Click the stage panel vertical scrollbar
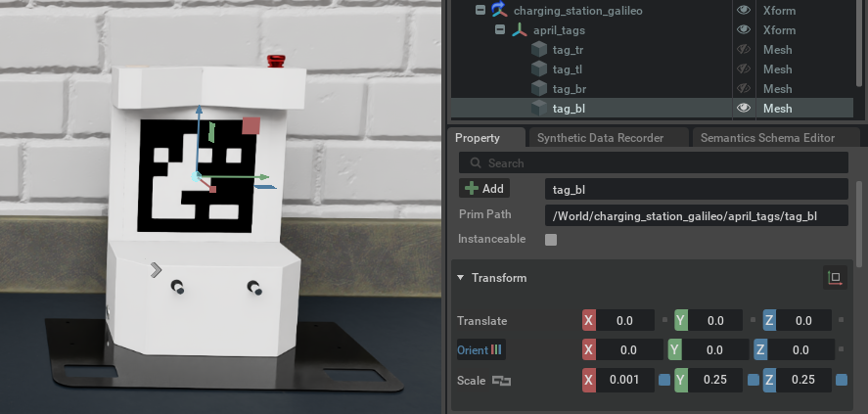The width and height of the screenshot is (868, 414). (859, 43)
